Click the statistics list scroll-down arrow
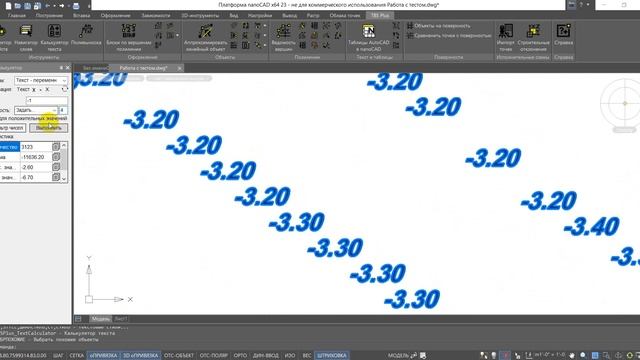 [x=64, y=179]
